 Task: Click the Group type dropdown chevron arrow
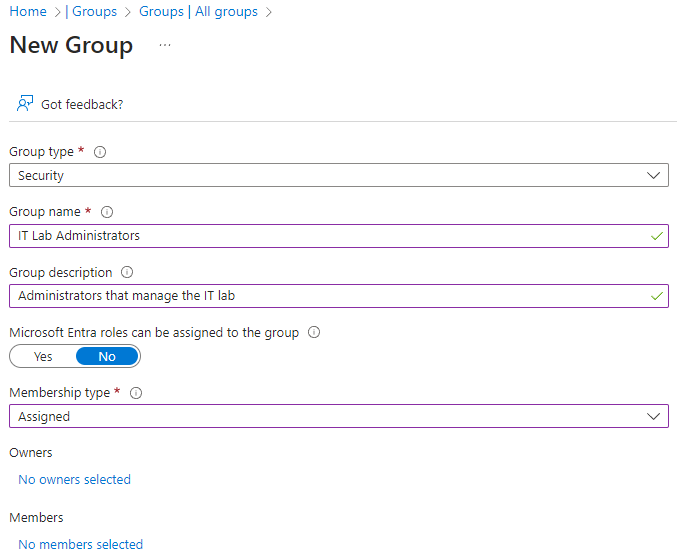[654, 176]
